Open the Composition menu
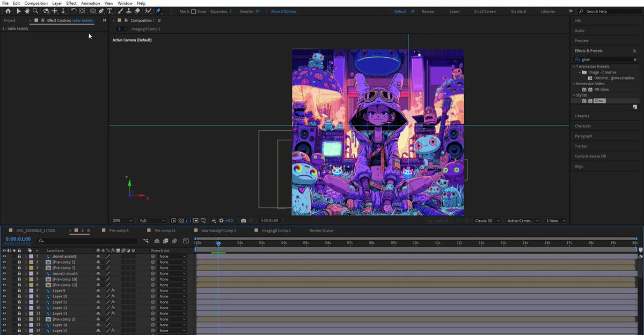This screenshot has width=644, height=335. click(x=36, y=3)
